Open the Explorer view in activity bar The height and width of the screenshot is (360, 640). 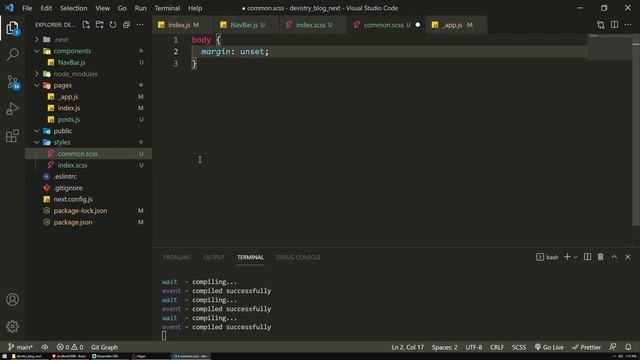point(12,28)
